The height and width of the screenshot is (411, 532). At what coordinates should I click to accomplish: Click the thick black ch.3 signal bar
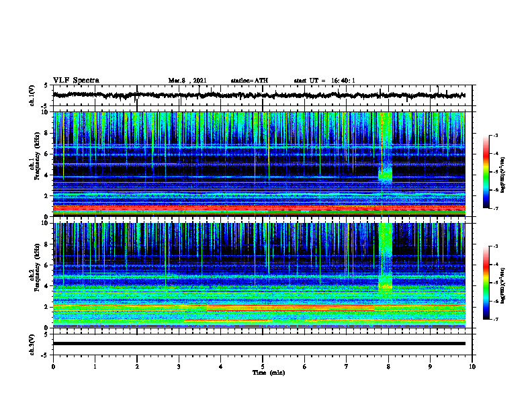pos(259,344)
